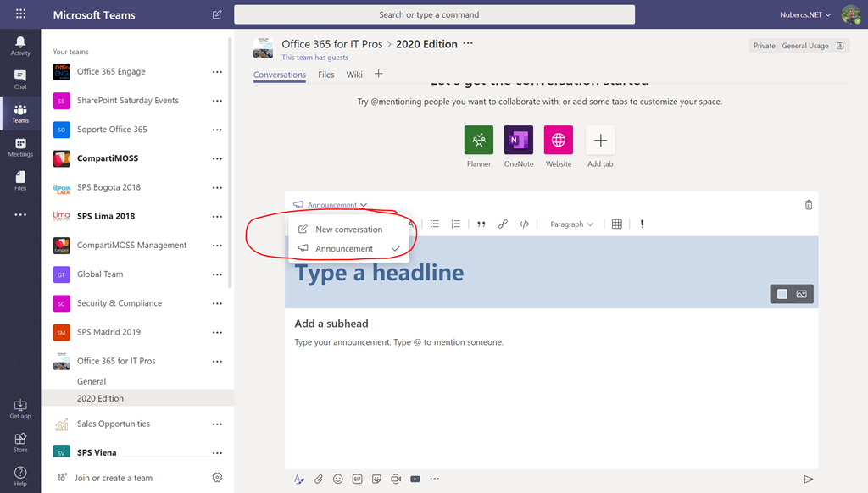Mark the message as important

642,224
